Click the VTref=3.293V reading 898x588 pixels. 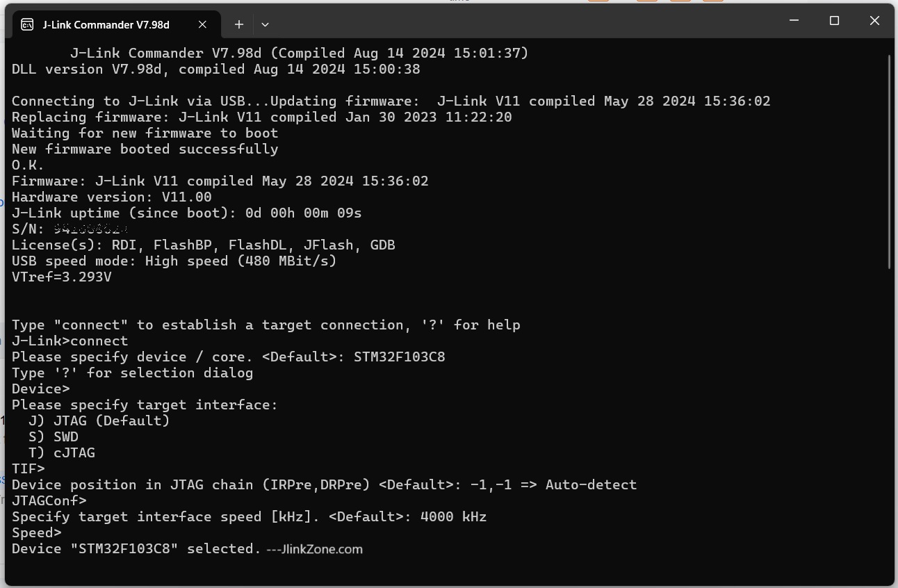[x=62, y=277]
